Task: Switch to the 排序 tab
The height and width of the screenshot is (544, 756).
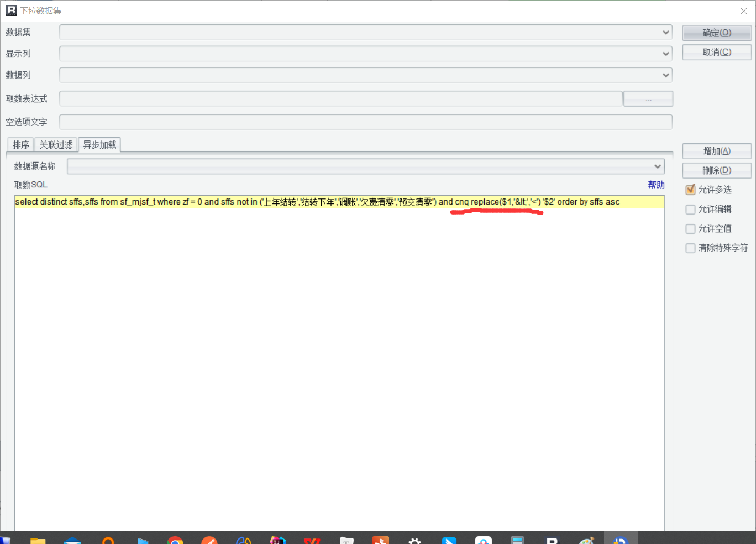Action: 20,145
